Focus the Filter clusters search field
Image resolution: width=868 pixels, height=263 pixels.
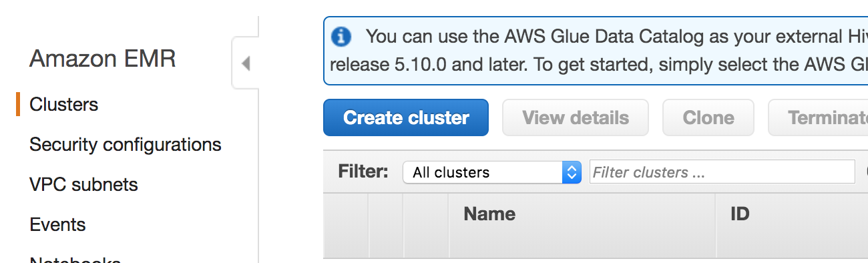click(x=722, y=172)
